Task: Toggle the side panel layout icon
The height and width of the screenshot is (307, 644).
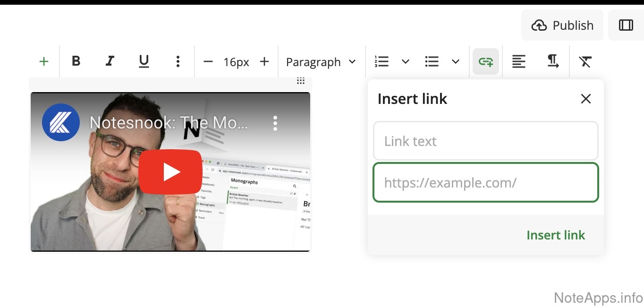Action: (626, 25)
